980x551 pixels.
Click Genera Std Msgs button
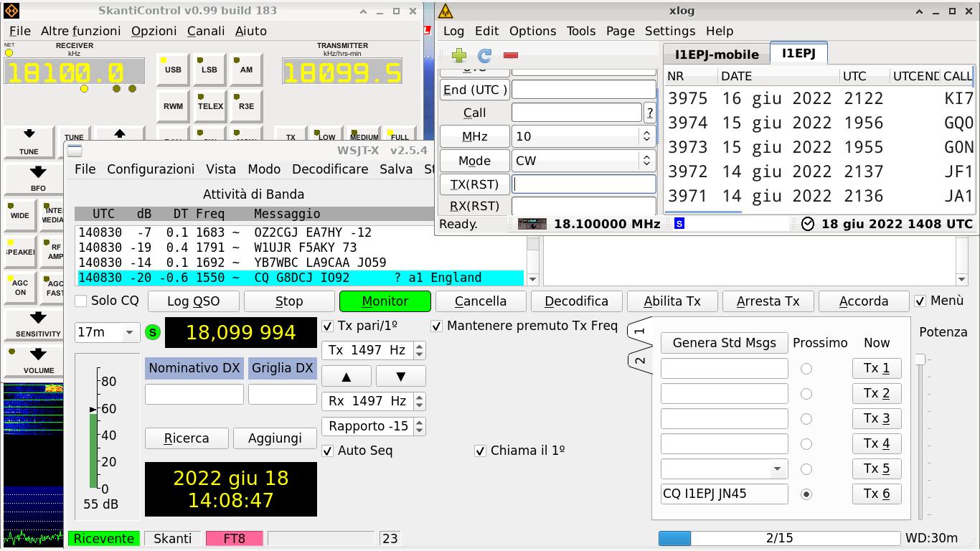pos(724,343)
